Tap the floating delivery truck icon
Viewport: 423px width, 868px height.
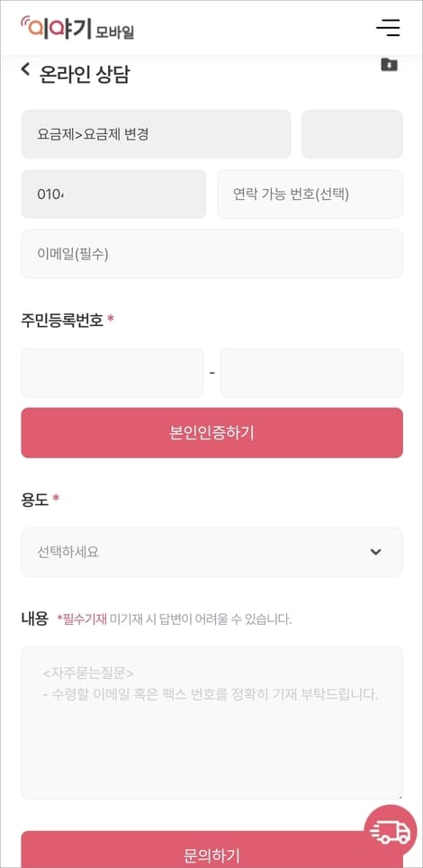click(391, 831)
